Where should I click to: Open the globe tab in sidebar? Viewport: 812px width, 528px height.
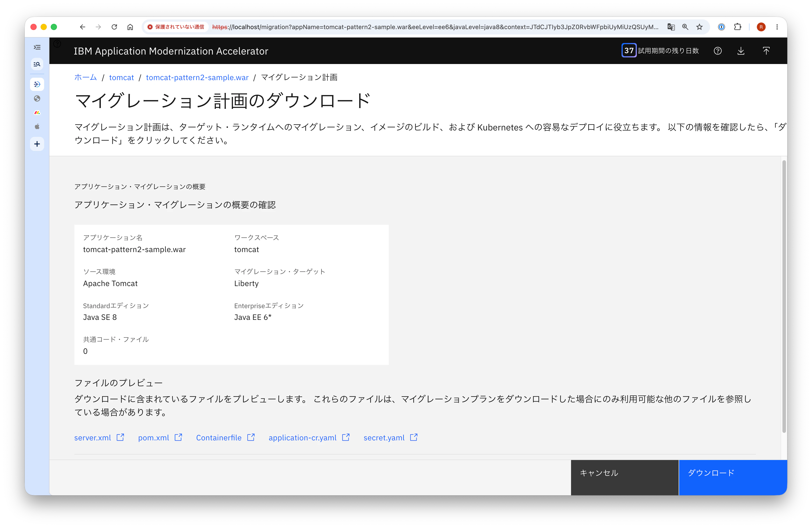[37, 99]
